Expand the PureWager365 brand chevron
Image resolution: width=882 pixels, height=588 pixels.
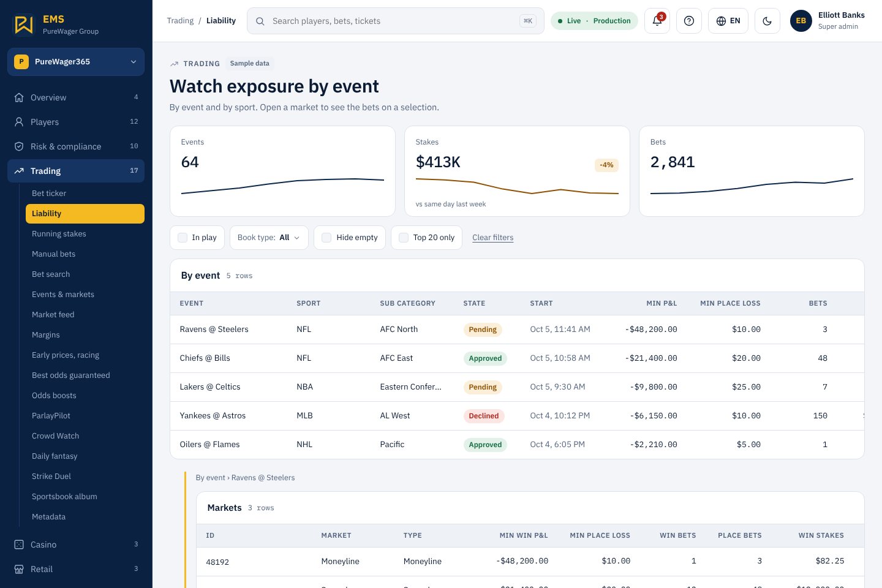click(134, 62)
